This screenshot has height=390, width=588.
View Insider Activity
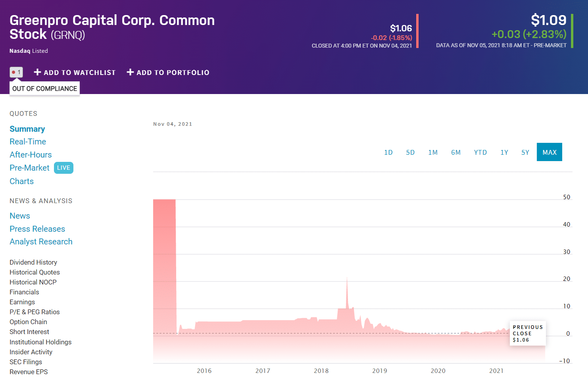[31, 352]
